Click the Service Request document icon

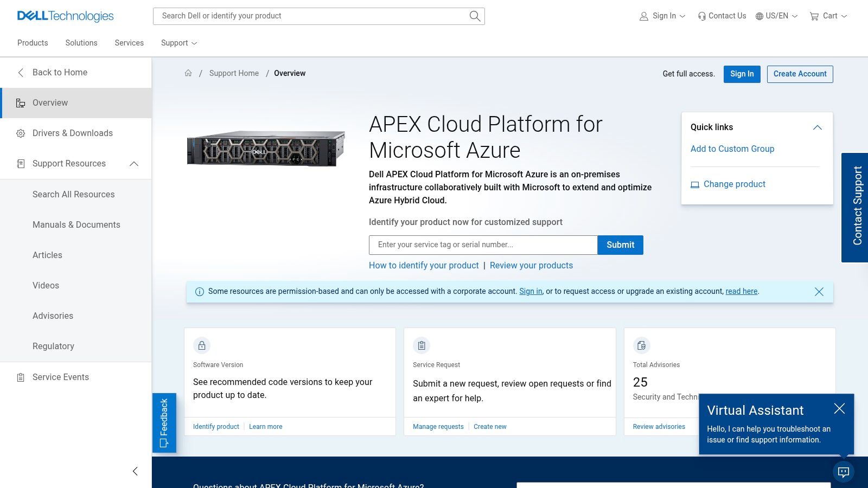tap(422, 345)
